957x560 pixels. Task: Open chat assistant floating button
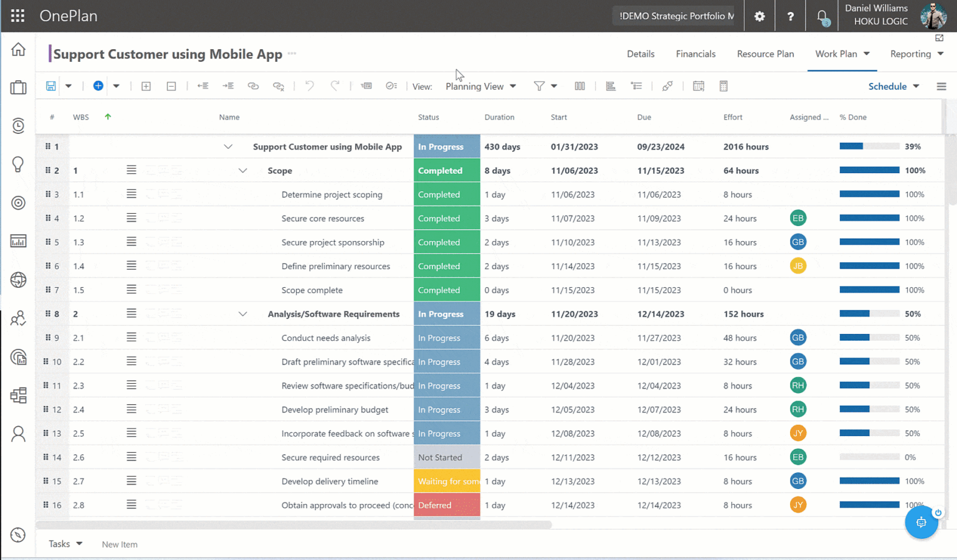pos(921,522)
